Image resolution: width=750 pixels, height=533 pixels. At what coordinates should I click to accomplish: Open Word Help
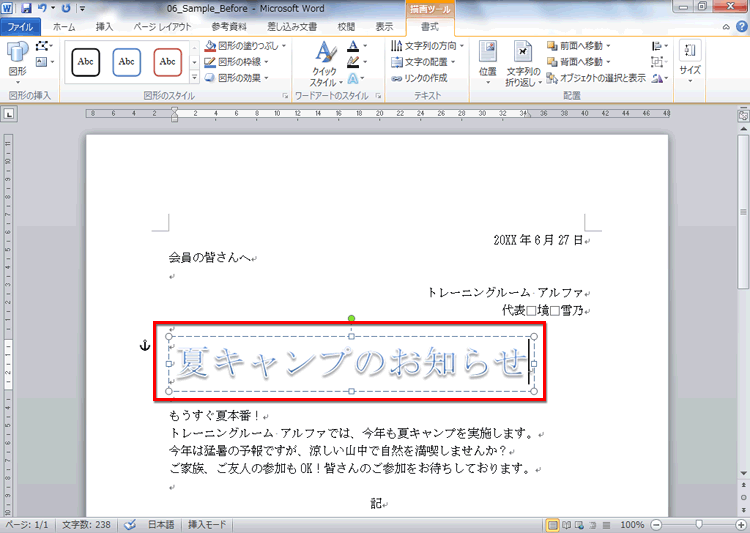741,26
